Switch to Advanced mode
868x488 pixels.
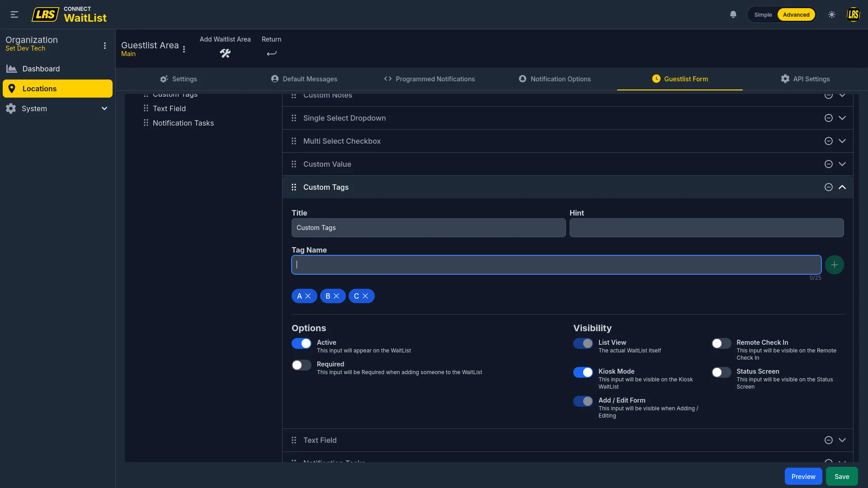point(796,14)
